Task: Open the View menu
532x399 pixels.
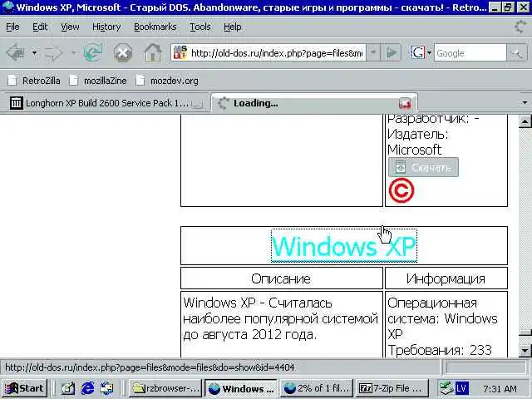Action: (x=70, y=27)
